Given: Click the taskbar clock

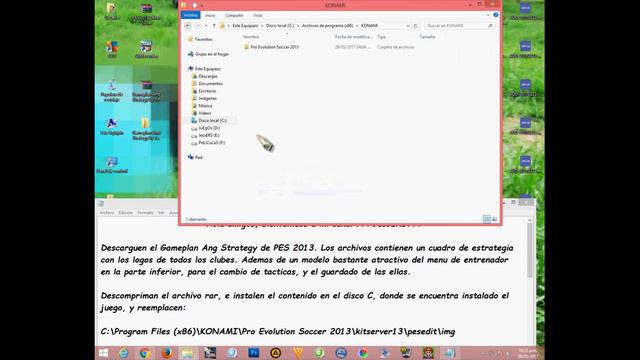Looking at the screenshot, I should (x=527, y=353).
